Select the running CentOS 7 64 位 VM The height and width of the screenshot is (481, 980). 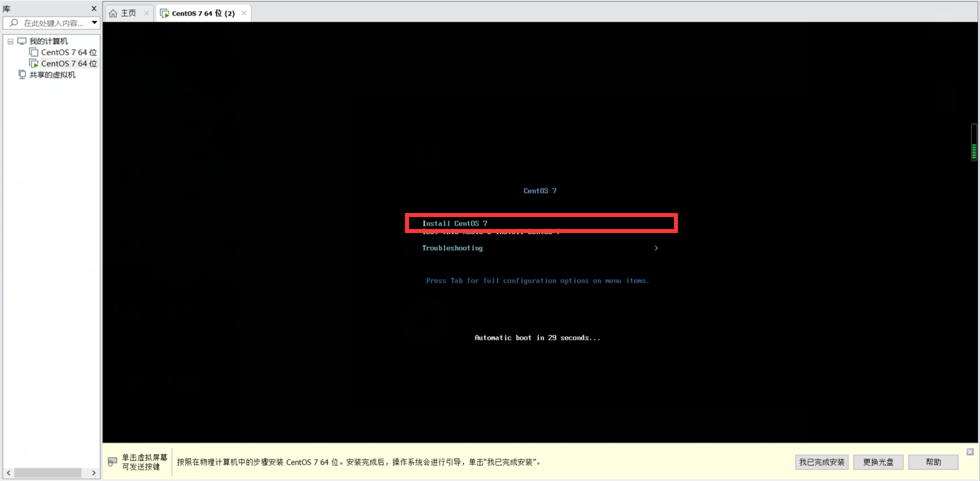coord(69,64)
